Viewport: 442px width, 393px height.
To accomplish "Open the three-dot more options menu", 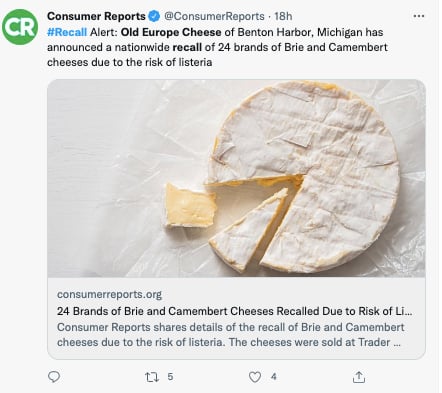I will coord(419,16).
